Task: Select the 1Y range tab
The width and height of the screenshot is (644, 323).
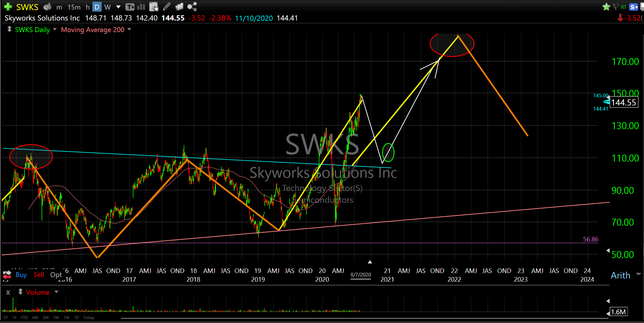Action: point(14,318)
